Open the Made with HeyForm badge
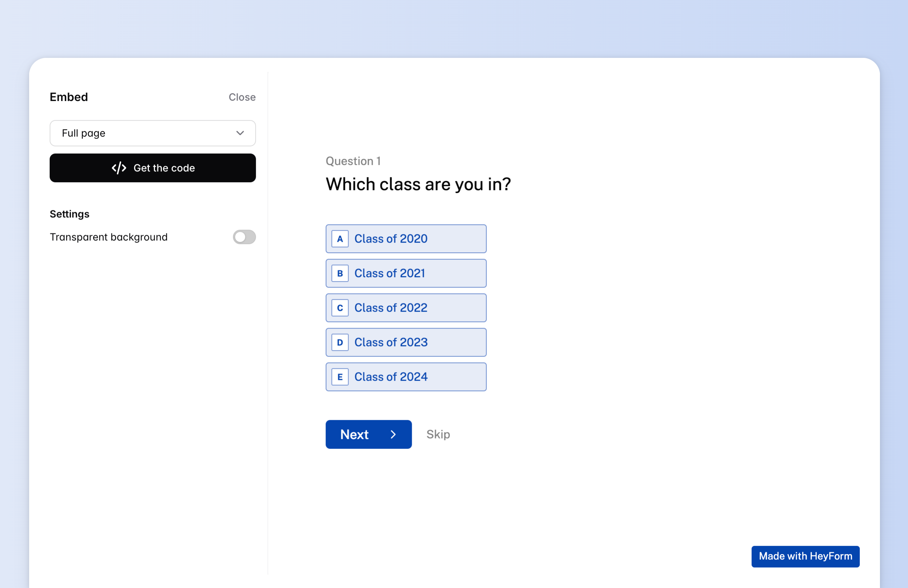The image size is (908, 588). 805,556
